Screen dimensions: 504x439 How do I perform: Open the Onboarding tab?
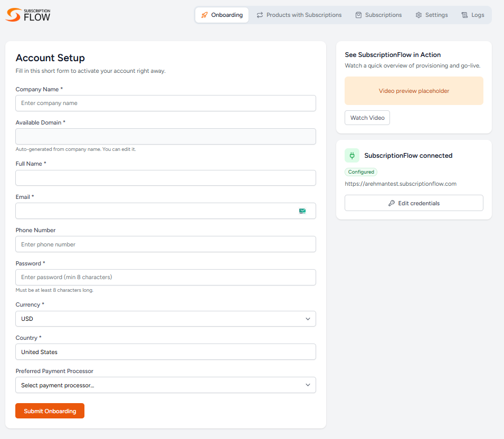tap(222, 15)
